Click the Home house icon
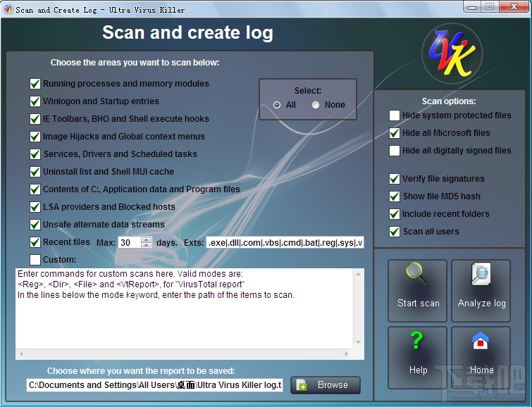 pos(481,341)
